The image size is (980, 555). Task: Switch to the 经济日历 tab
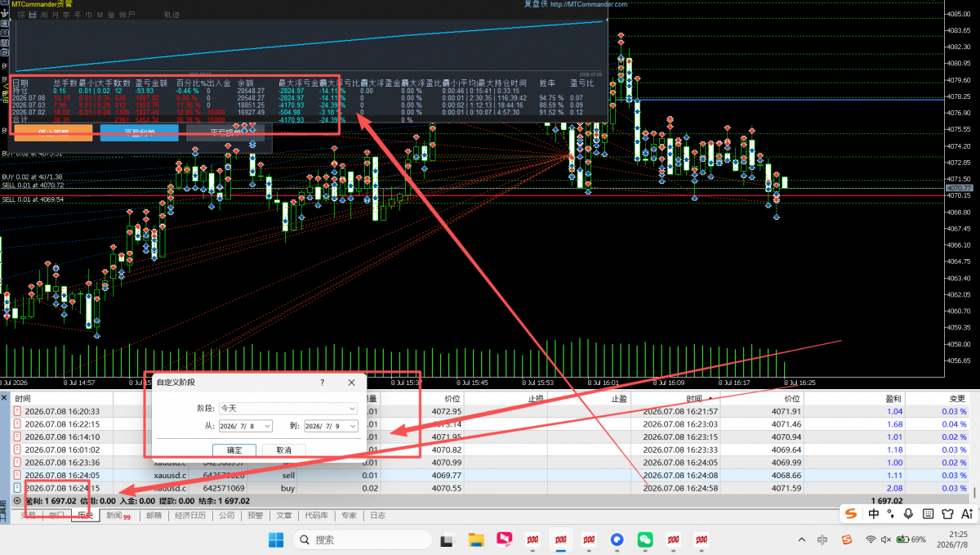190,516
